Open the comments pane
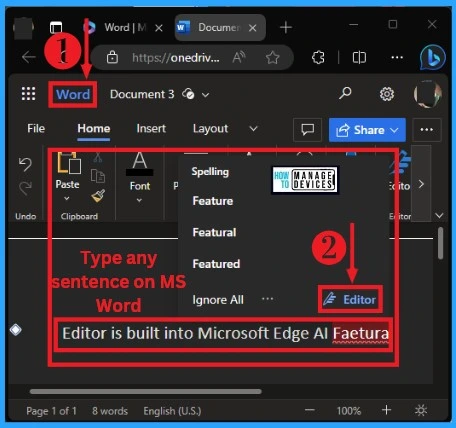Image resolution: width=456 pixels, height=428 pixels. [307, 129]
